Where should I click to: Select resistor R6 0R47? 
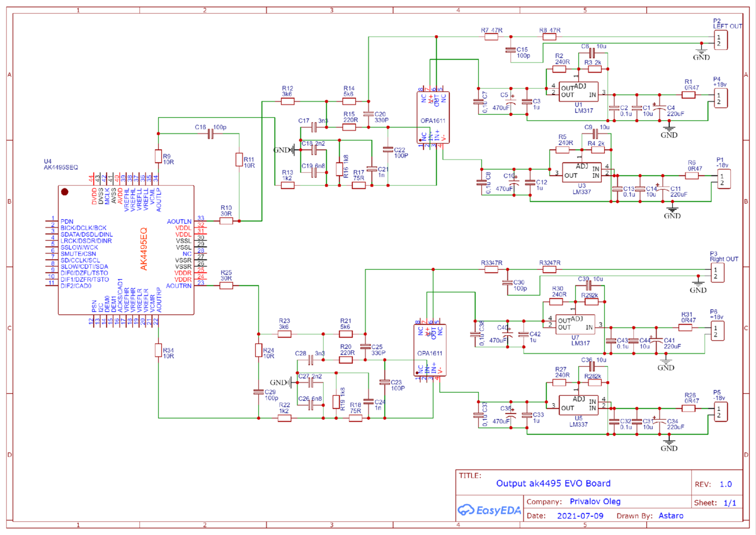click(692, 175)
